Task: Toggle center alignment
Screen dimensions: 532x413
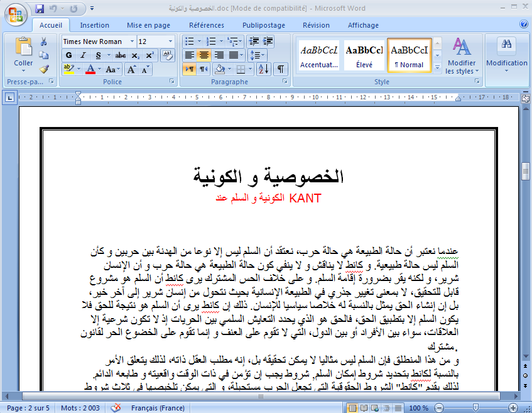Action: pyautogui.click(x=204, y=55)
